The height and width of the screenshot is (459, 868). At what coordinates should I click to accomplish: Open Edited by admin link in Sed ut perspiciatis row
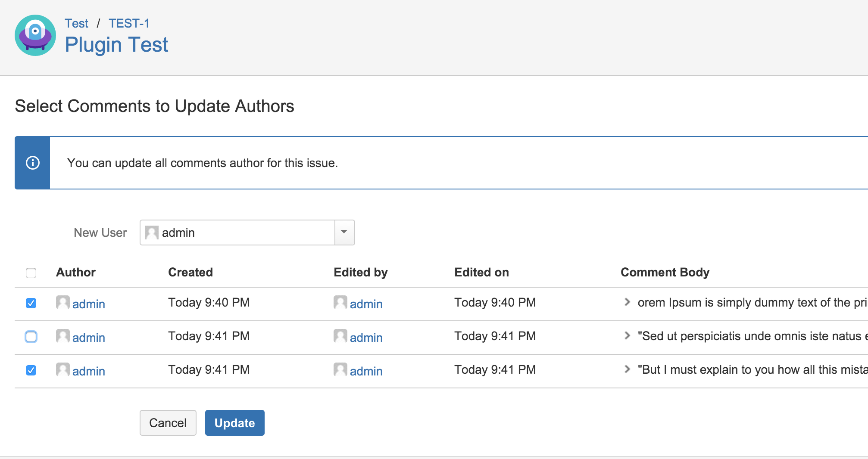[366, 338]
